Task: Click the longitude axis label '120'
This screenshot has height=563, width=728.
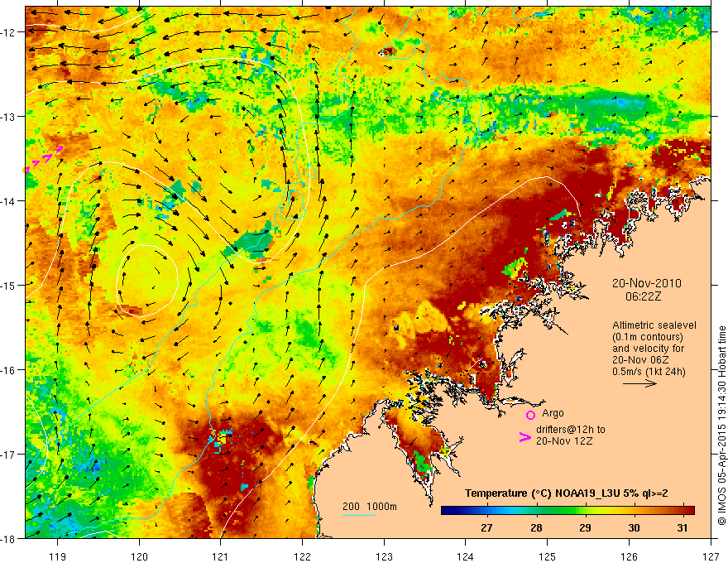Action: (139, 556)
